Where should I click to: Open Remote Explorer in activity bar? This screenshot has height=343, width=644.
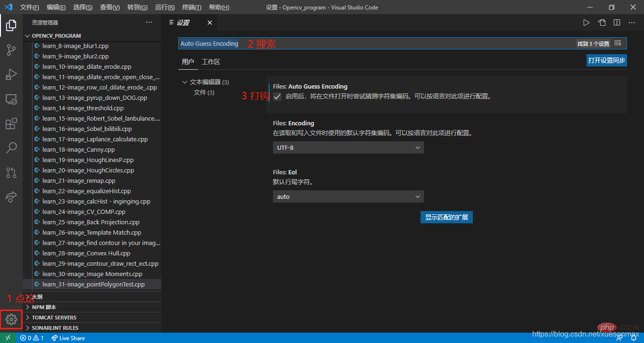(11, 99)
